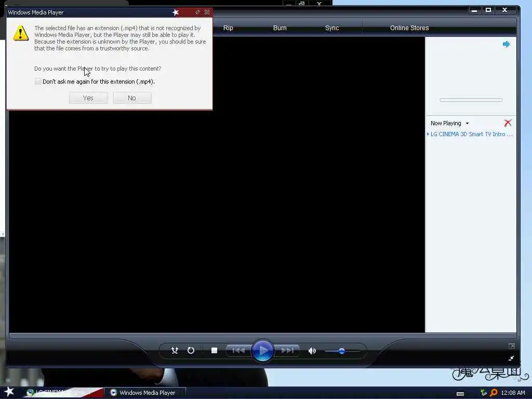The image size is (532, 399).
Task: Close the warning dialog with X icon
Action: 207,12
